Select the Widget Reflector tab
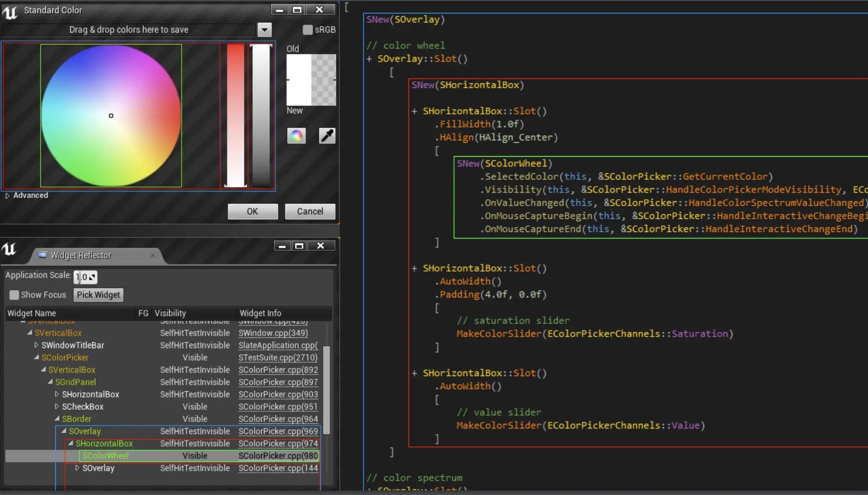This screenshot has width=868, height=495. coord(81,255)
